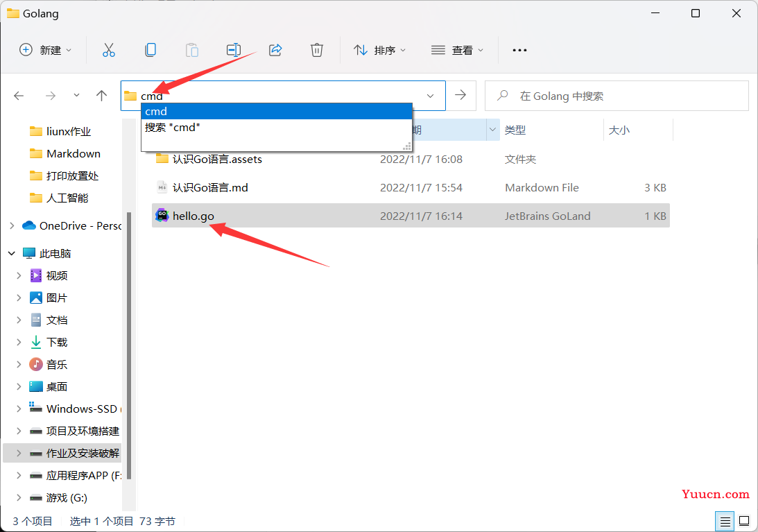Image resolution: width=758 pixels, height=532 pixels.
Task: Expand the 图片 tree node
Action: pos(19,298)
